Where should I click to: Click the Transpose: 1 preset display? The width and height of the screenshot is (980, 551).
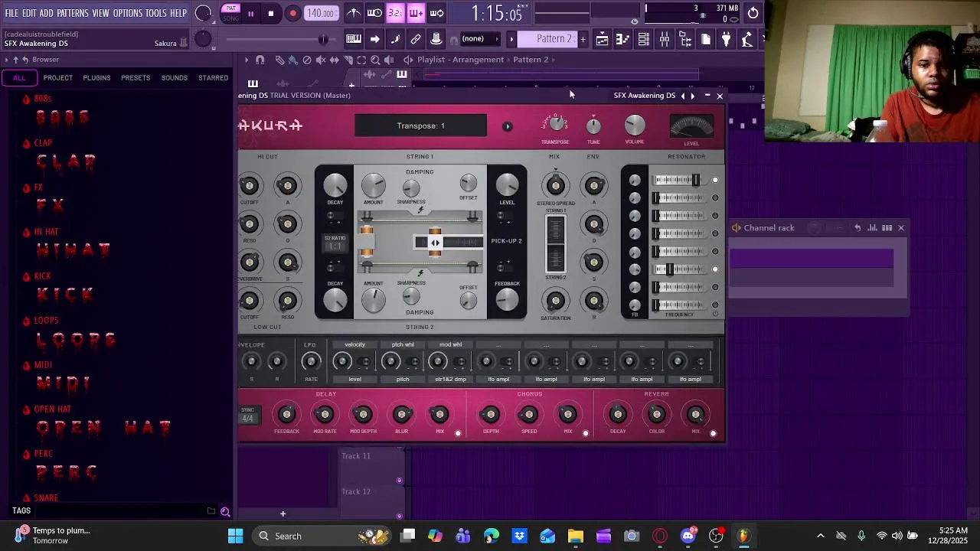pos(420,126)
